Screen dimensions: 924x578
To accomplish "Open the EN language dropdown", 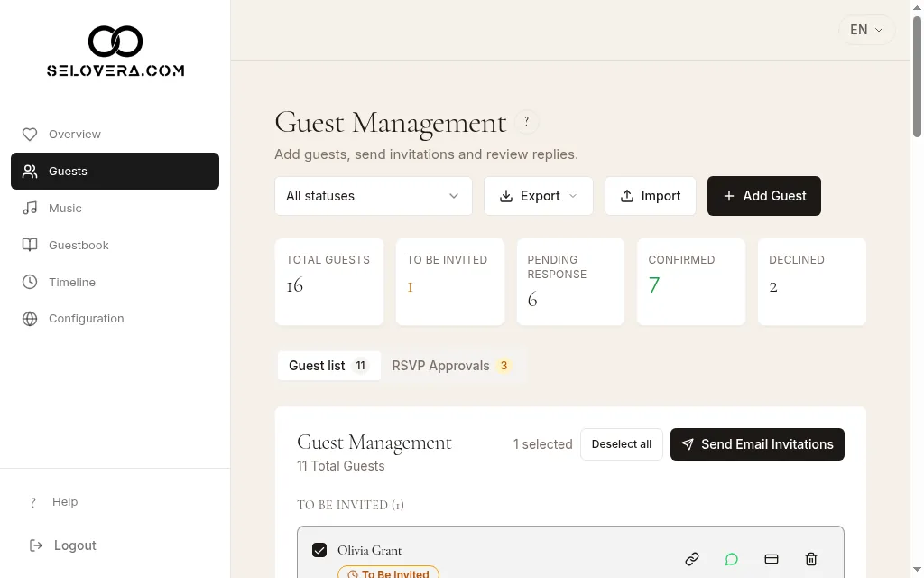I will (x=866, y=30).
